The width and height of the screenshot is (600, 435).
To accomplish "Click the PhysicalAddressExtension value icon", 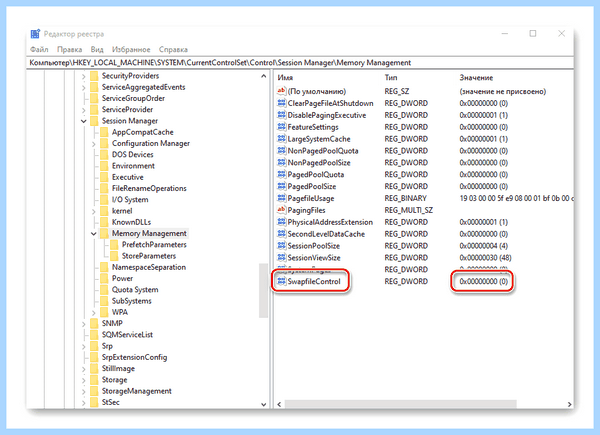I will coord(281,222).
